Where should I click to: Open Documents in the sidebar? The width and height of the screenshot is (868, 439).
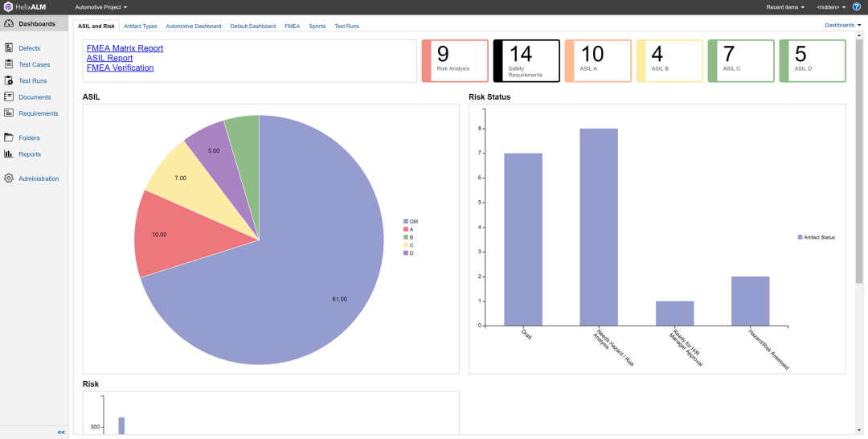tap(35, 96)
